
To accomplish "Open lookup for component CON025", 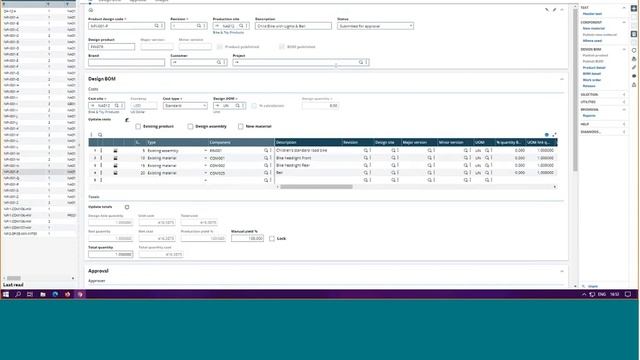I will [266, 173].
